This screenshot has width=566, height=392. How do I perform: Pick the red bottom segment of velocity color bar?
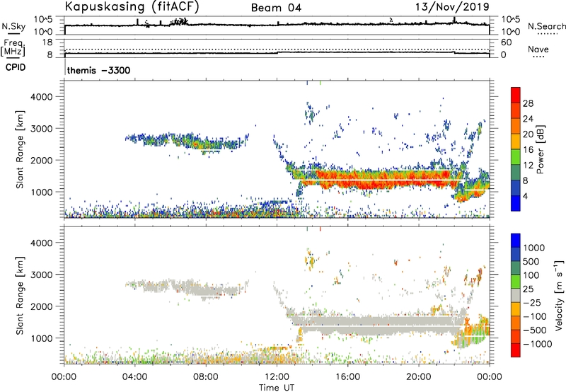coord(516,350)
